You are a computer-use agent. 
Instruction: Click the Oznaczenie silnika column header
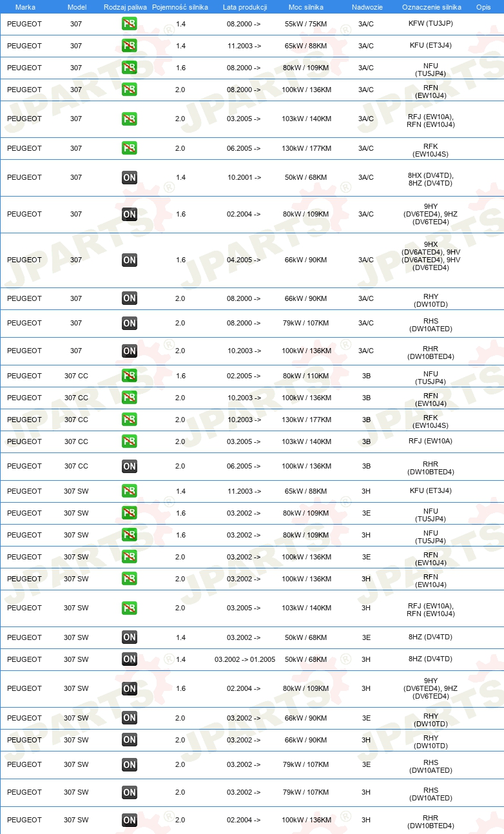tap(431, 6)
